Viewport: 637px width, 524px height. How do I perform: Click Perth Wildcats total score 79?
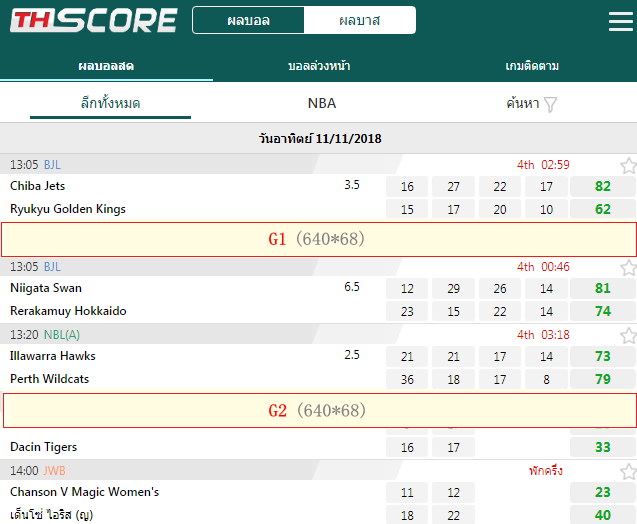(602, 379)
